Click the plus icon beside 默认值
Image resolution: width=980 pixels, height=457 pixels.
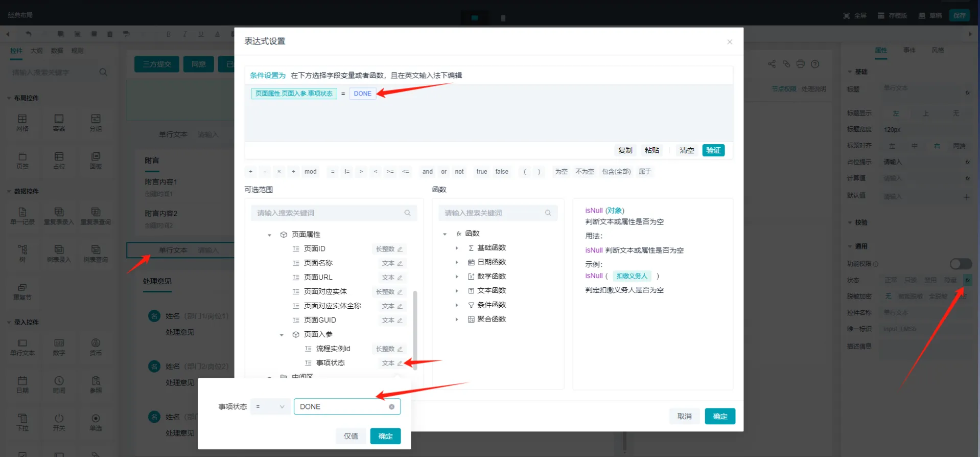click(x=966, y=197)
